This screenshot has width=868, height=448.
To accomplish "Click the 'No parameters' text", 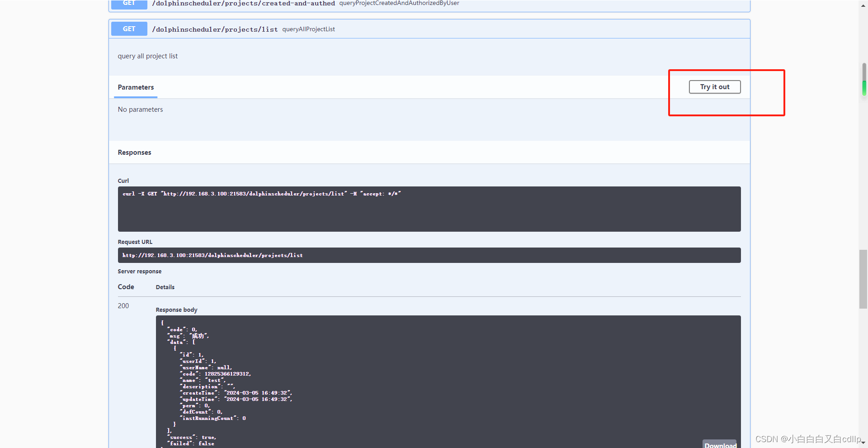I will tap(140, 110).
